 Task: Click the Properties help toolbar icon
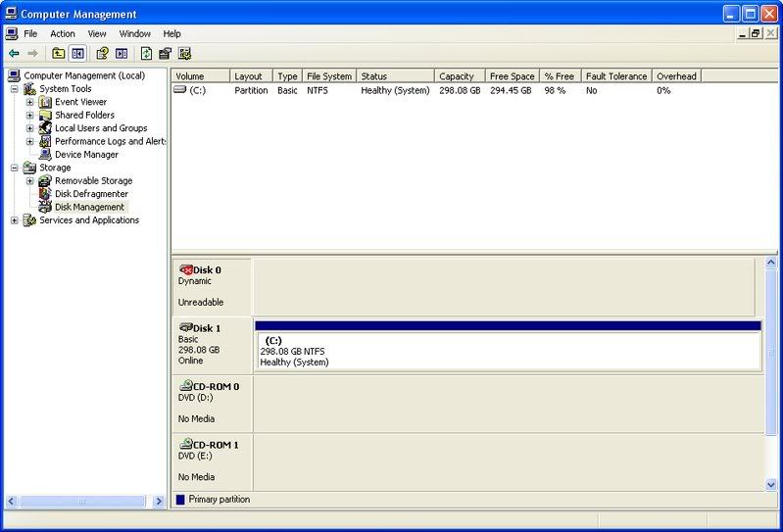[102, 54]
